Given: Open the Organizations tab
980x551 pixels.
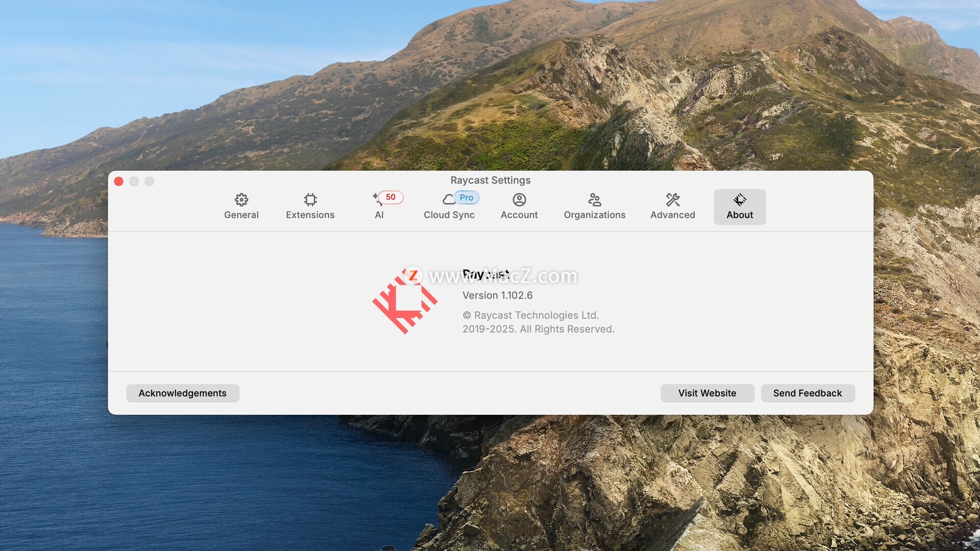Looking at the screenshot, I should click(594, 207).
